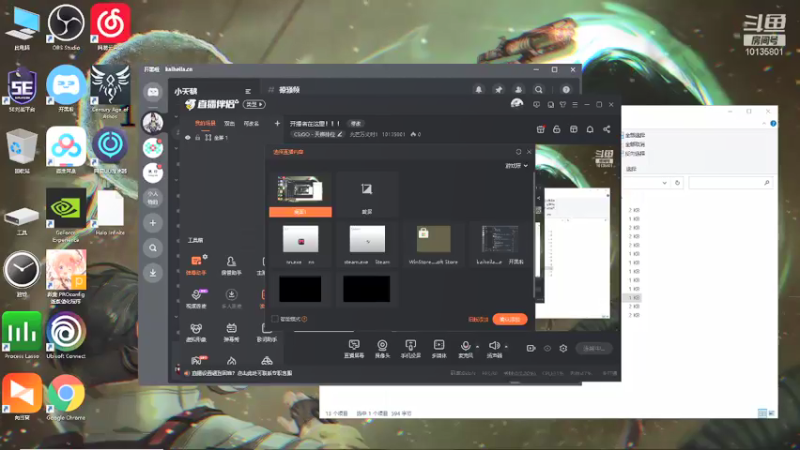Edit the CSGO category label
Viewport: 800px width, 450px height.
coord(317,134)
